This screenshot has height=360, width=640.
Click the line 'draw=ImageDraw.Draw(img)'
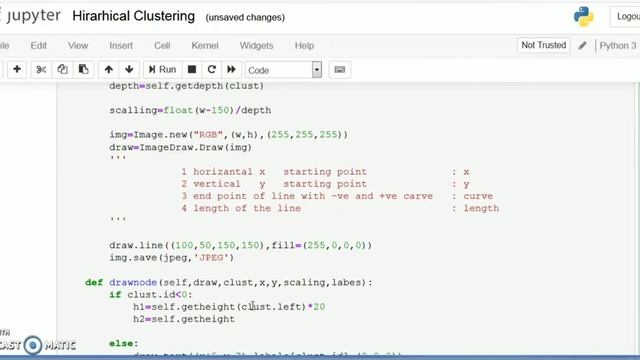coord(180,147)
